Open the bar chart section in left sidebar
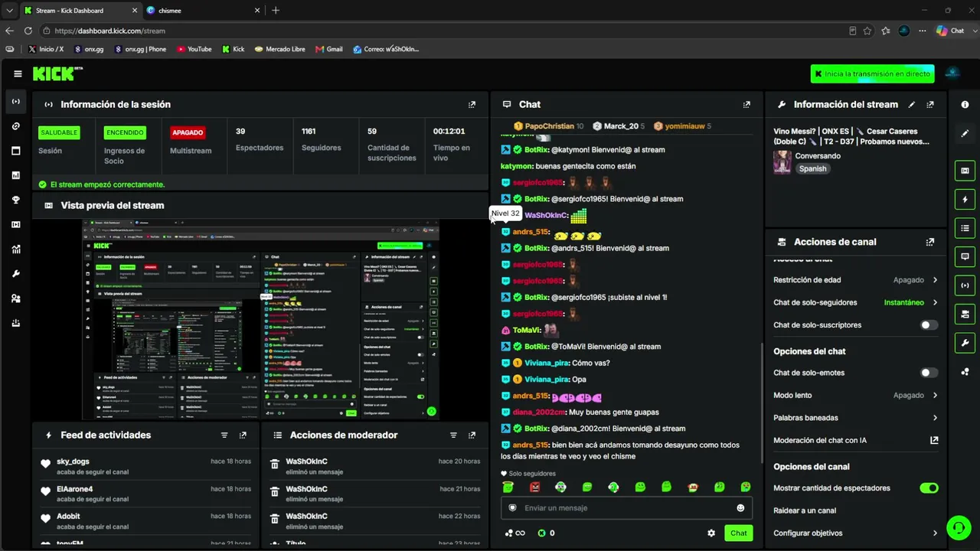Image resolution: width=980 pixels, height=551 pixels. pyautogui.click(x=16, y=175)
